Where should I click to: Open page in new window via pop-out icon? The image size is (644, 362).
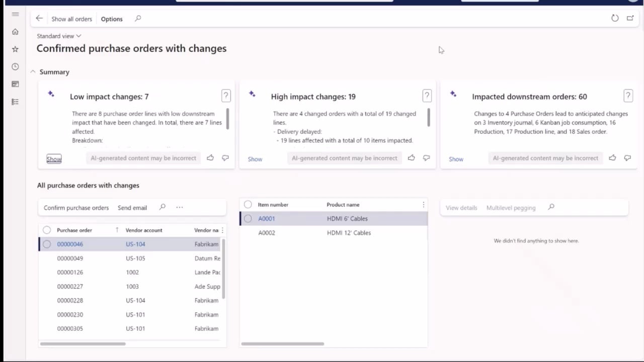(630, 18)
